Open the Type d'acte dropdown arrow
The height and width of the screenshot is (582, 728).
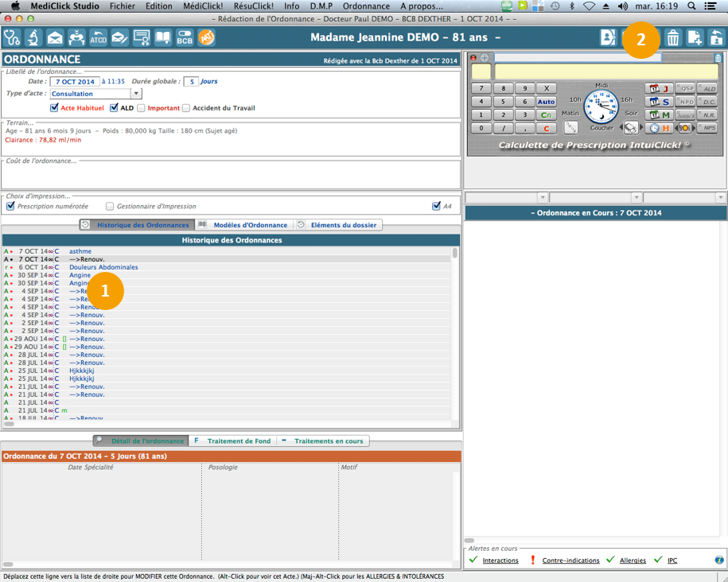136,94
